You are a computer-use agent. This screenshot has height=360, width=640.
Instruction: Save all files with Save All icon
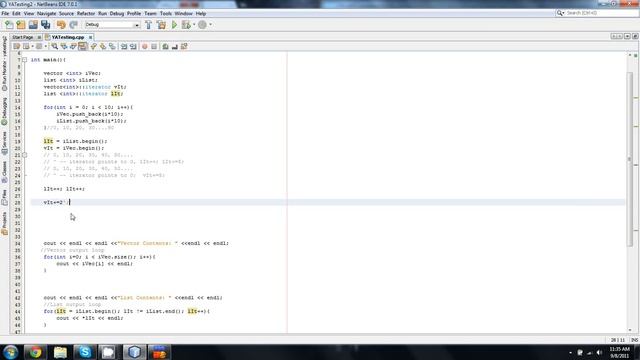coord(45,25)
